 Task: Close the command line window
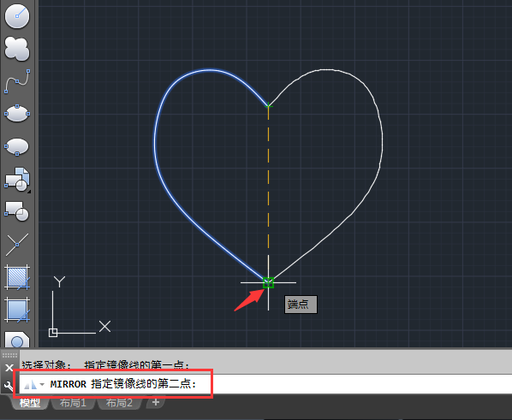[9, 368]
